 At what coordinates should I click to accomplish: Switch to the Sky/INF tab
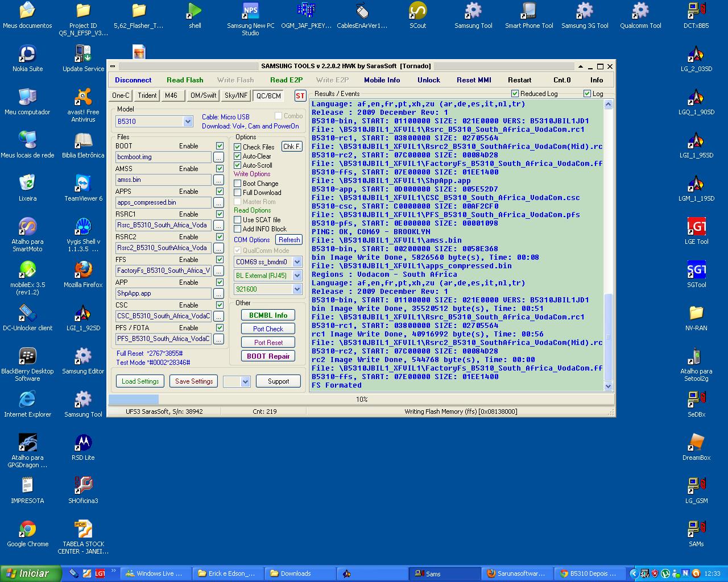235,95
